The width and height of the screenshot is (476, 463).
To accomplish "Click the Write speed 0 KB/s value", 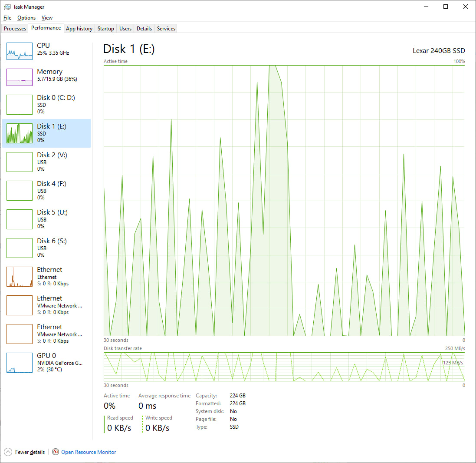I will click(157, 428).
